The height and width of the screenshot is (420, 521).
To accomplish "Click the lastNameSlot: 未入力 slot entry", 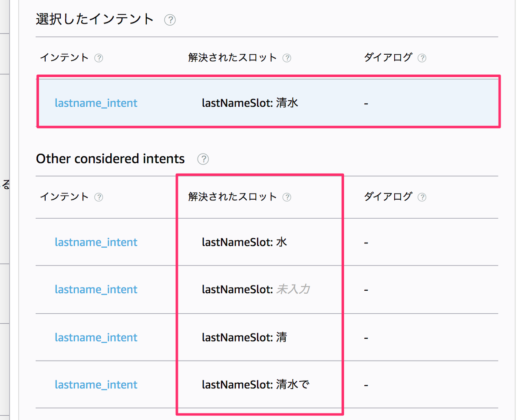I will click(256, 289).
